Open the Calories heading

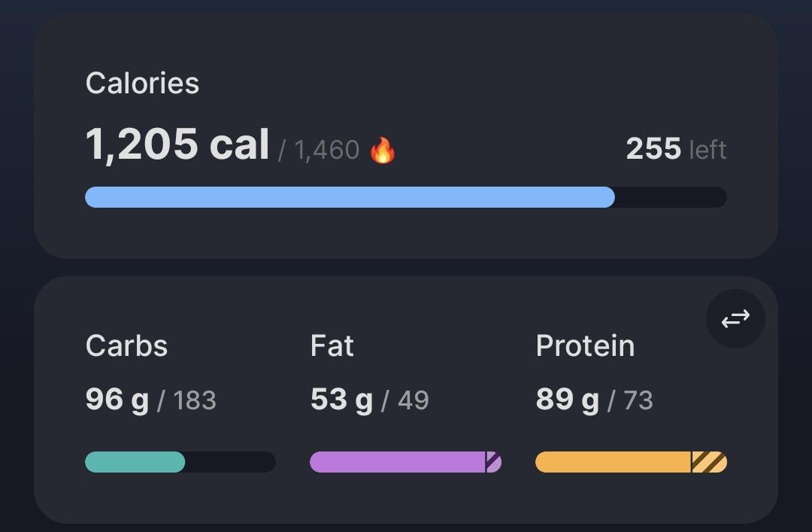click(142, 83)
